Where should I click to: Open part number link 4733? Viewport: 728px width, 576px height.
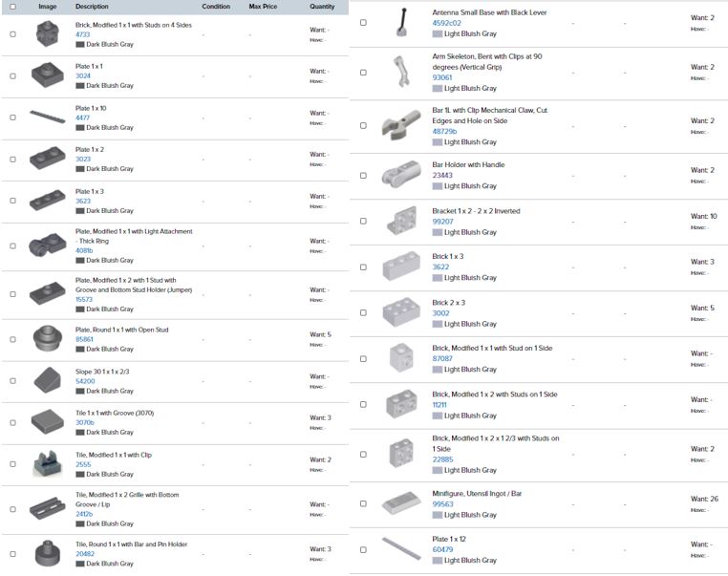tap(82, 34)
